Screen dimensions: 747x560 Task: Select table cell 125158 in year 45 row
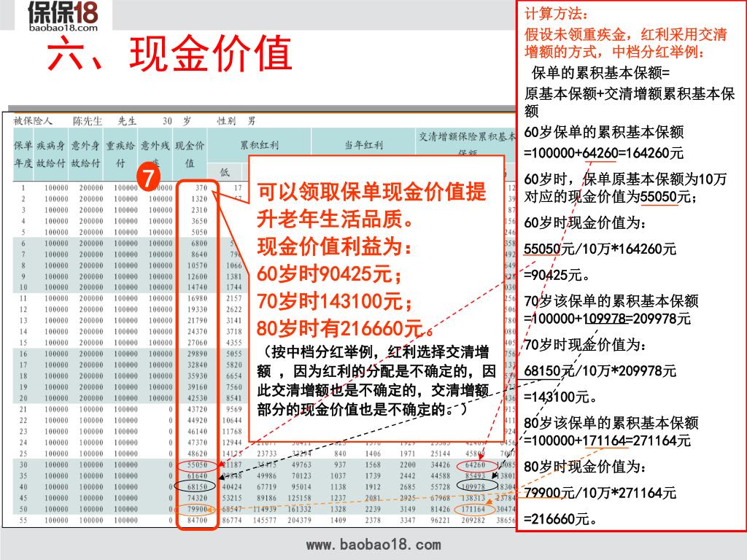coord(299,498)
